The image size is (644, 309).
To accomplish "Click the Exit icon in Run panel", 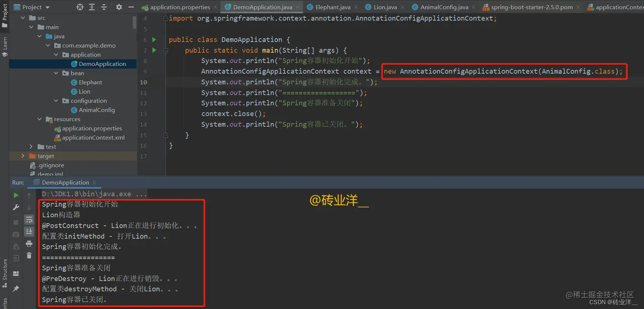I will tap(16, 258).
